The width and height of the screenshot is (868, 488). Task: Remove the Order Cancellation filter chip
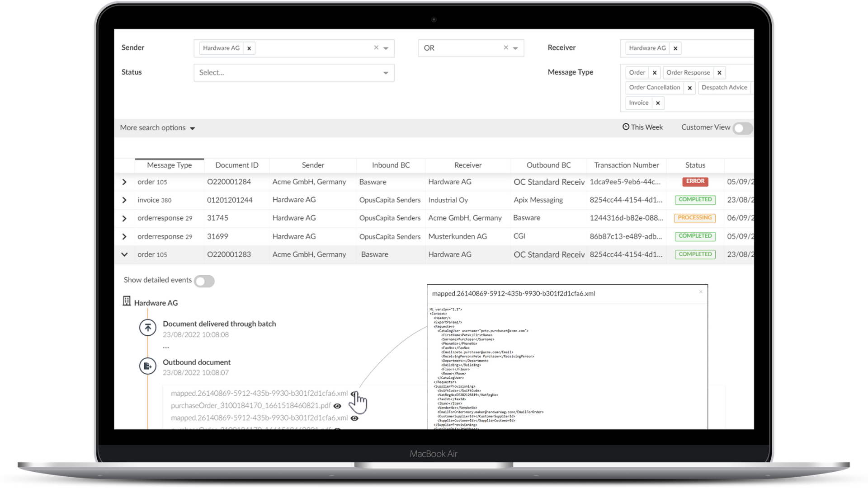pos(689,88)
